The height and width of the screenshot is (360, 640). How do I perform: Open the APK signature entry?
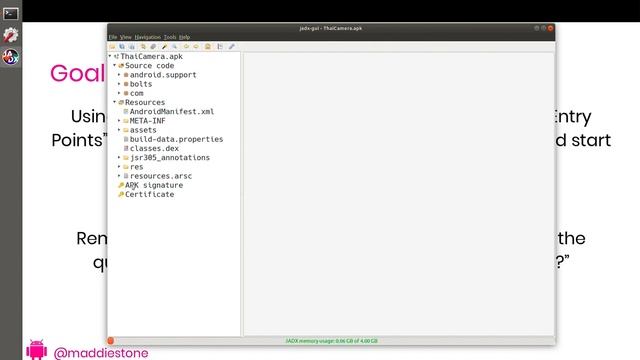[154, 185]
